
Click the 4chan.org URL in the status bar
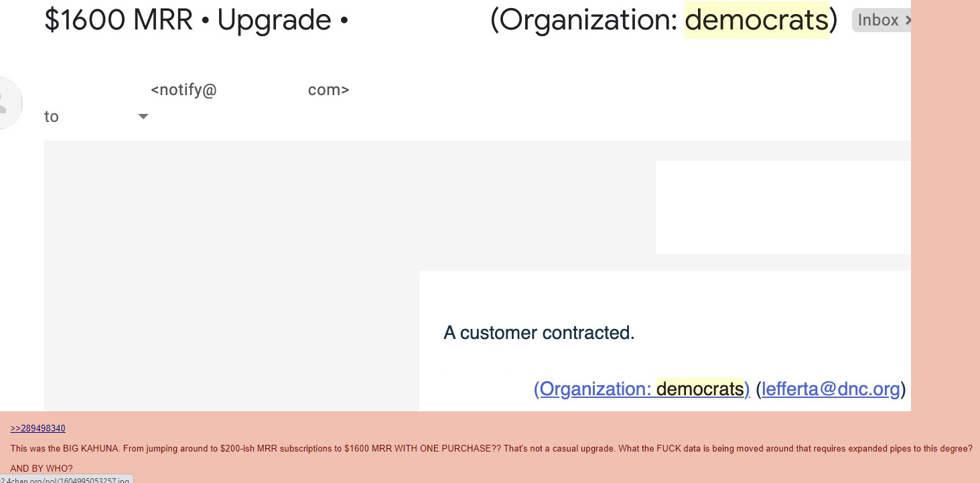click(66, 480)
